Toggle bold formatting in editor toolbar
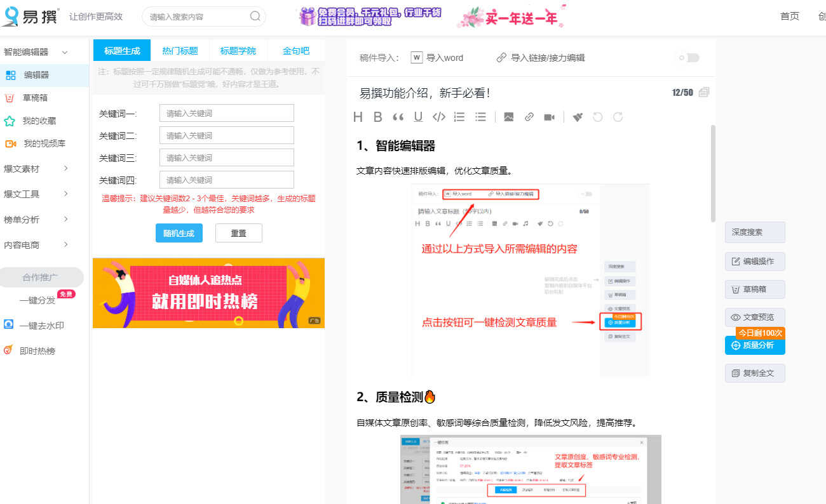Screen dimensions: 826x504 pyautogui.click(x=378, y=117)
